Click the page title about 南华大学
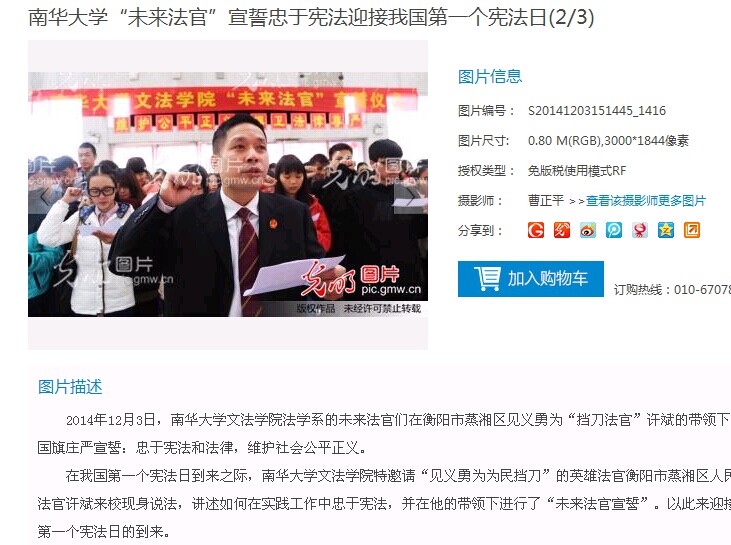The image size is (731, 545). point(311,18)
